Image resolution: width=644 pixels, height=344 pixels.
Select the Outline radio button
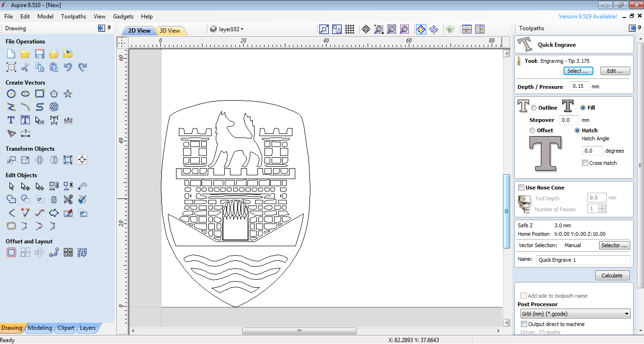coord(534,108)
